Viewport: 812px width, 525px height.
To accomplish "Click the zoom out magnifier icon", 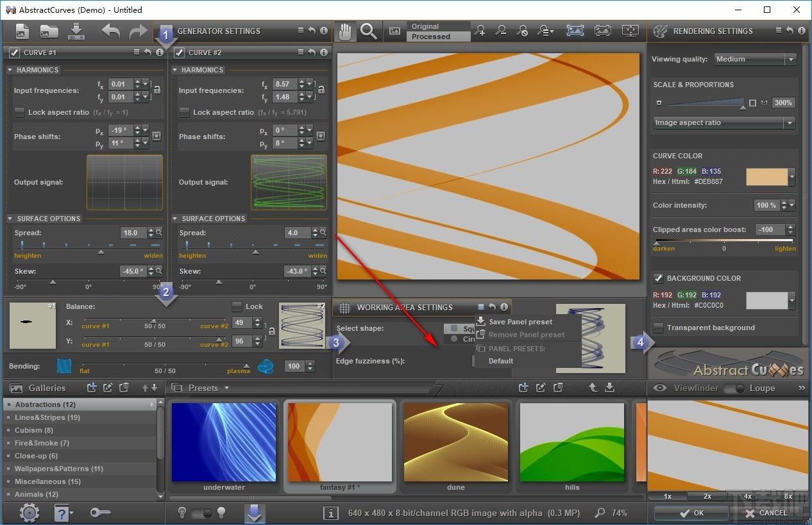I will [502, 30].
